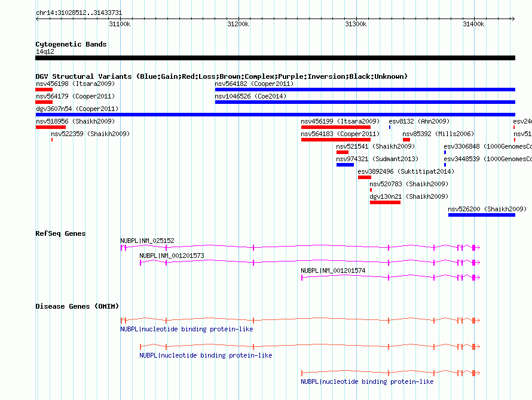Click the blue nsv974321 (Sudmant2013) gain bar
532x400 pixels.
(x=345, y=165)
